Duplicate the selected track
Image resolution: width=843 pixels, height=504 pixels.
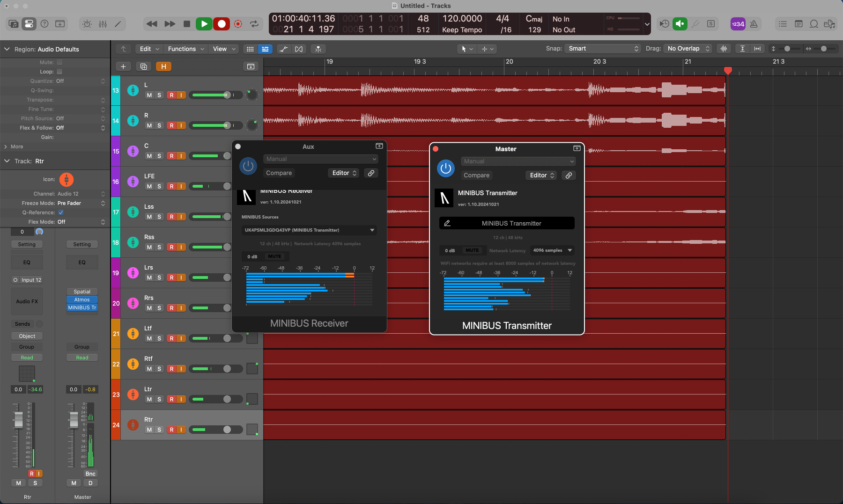click(143, 66)
